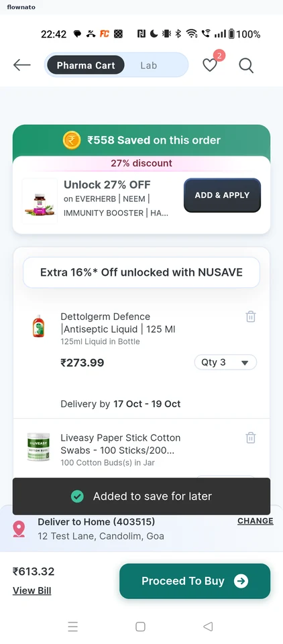Click CHANGE delivery address link

[255, 521]
